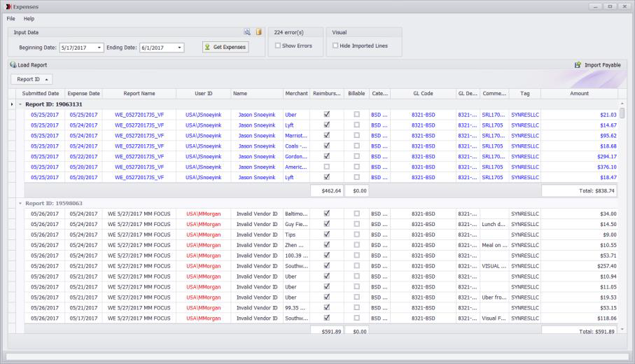
Task: Open the Ending Date dropdown calendar
Action: [179, 48]
